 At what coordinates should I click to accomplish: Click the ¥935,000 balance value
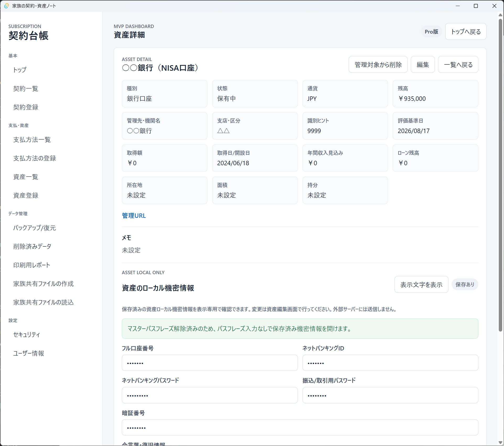412,99
